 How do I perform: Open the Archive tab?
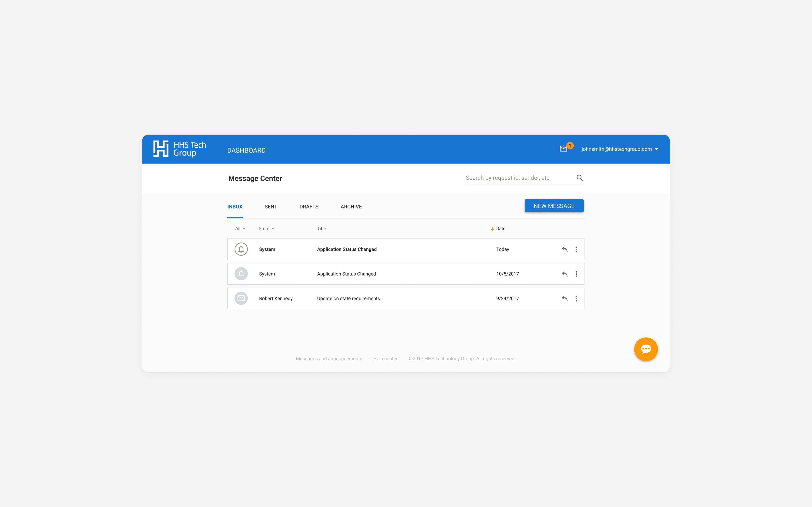tap(351, 207)
